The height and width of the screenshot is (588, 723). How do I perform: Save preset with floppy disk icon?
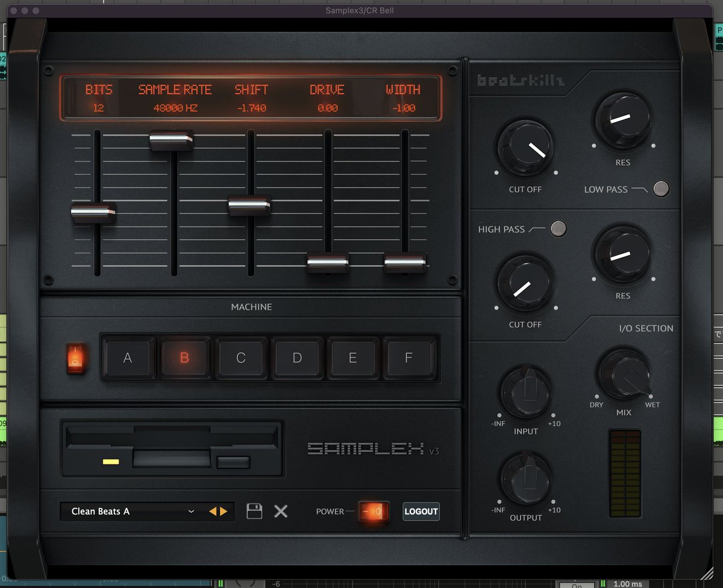[x=254, y=511]
